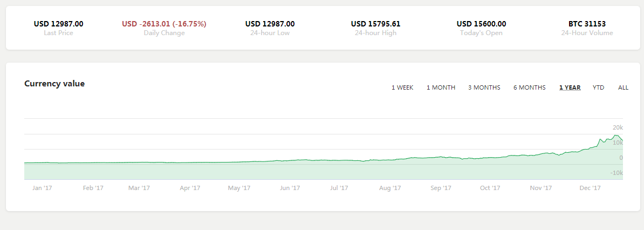Click the chart peak in December
The height and width of the screenshot is (230, 644).
[615, 135]
